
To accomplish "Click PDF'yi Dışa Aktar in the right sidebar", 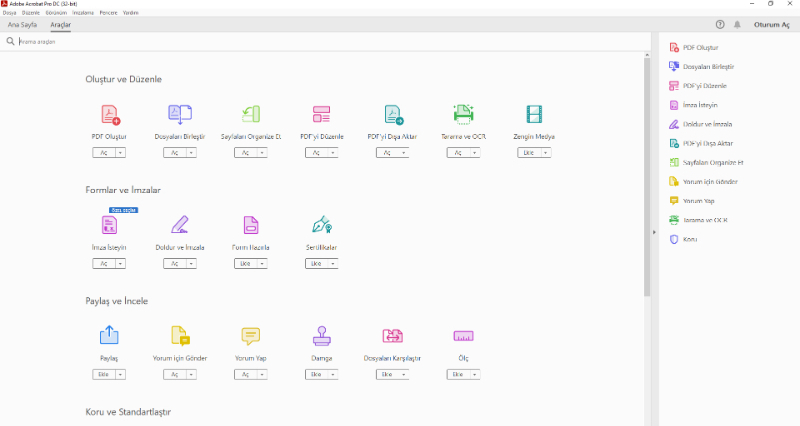I will coord(701,143).
